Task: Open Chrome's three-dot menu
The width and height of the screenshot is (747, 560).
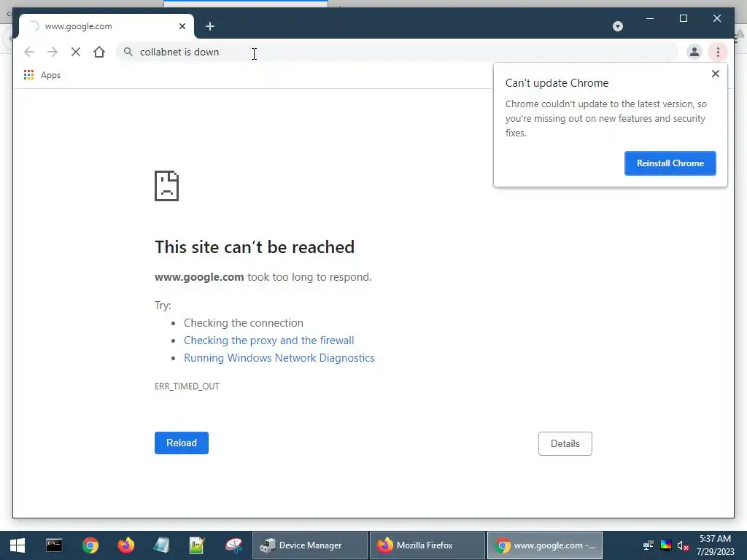Action: [718, 52]
